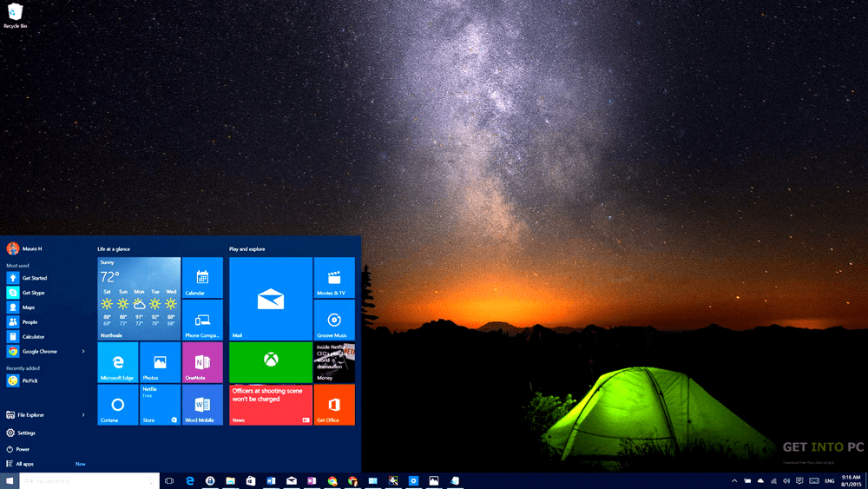Show hidden system tray icons
Viewport: 868px width, 489px height.
click(734, 480)
